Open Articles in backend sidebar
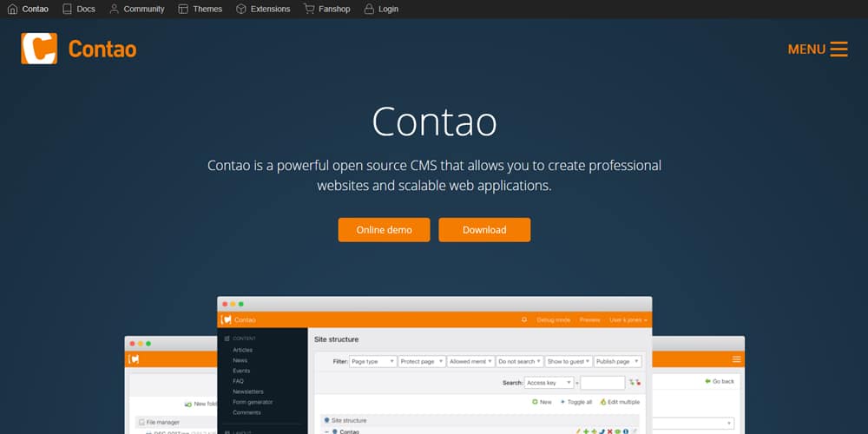Screen dimensions: 868x434 (x=242, y=350)
